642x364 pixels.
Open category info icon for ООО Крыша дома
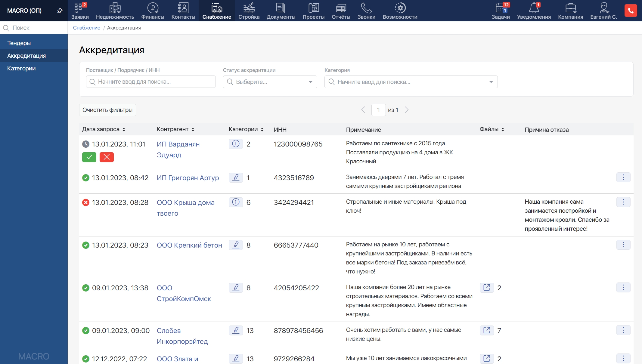click(x=236, y=202)
